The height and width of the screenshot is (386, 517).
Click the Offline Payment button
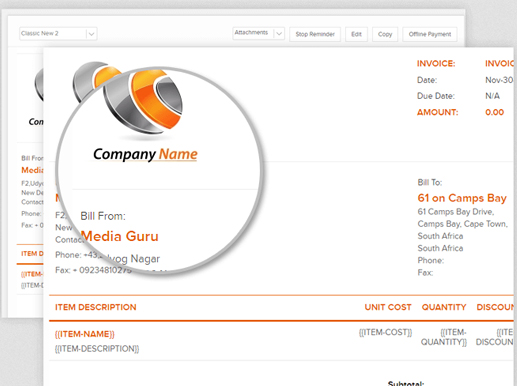point(430,34)
